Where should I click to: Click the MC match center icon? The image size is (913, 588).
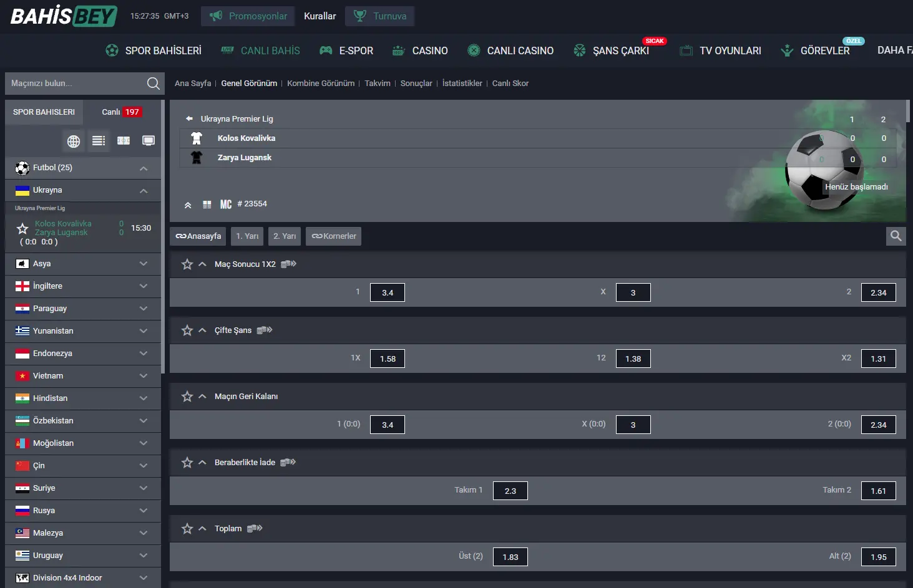[x=226, y=205]
